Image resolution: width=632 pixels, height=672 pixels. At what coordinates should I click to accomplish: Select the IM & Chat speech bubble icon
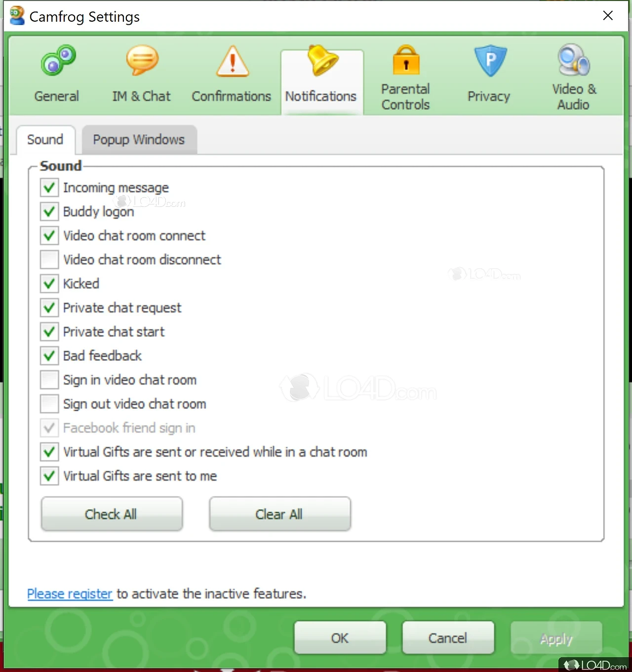click(x=142, y=60)
